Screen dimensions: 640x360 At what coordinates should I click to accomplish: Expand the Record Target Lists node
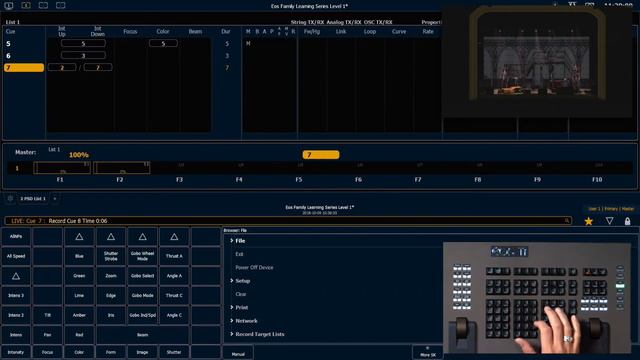click(231, 334)
